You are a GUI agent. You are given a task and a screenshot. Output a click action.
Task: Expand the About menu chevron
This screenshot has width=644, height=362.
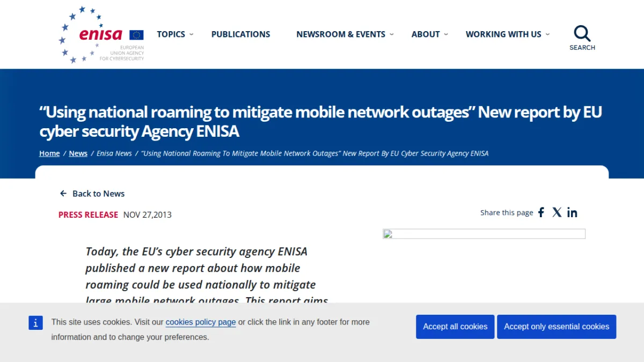coord(446,34)
